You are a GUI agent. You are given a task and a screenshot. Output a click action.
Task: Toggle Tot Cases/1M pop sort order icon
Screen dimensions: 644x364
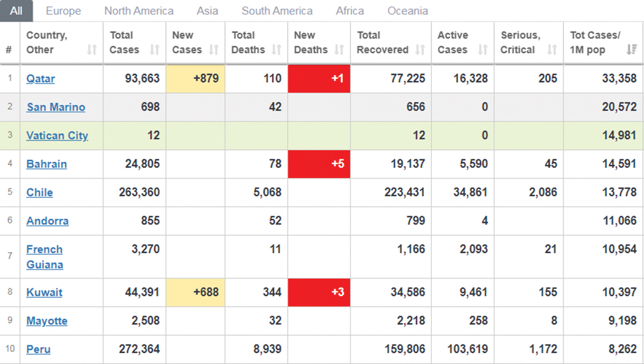point(632,50)
